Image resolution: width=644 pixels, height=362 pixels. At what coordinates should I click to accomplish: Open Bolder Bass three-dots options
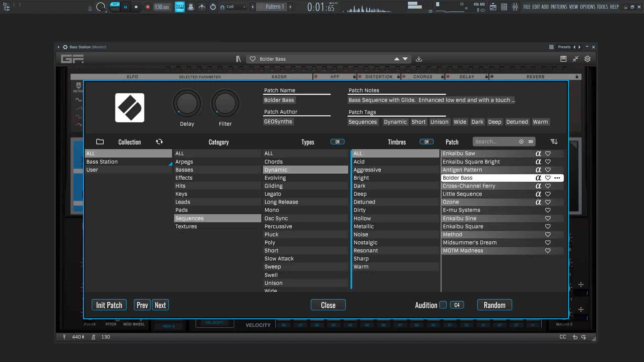(557, 178)
